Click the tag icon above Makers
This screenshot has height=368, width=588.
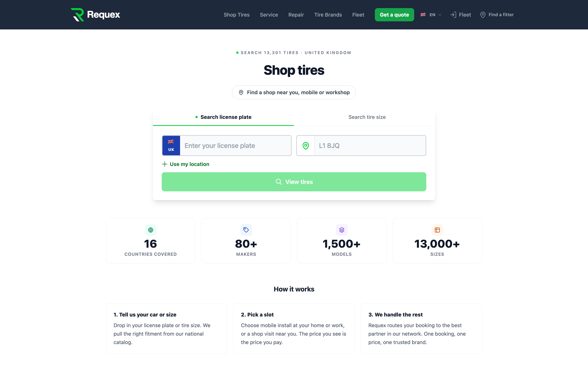246,230
